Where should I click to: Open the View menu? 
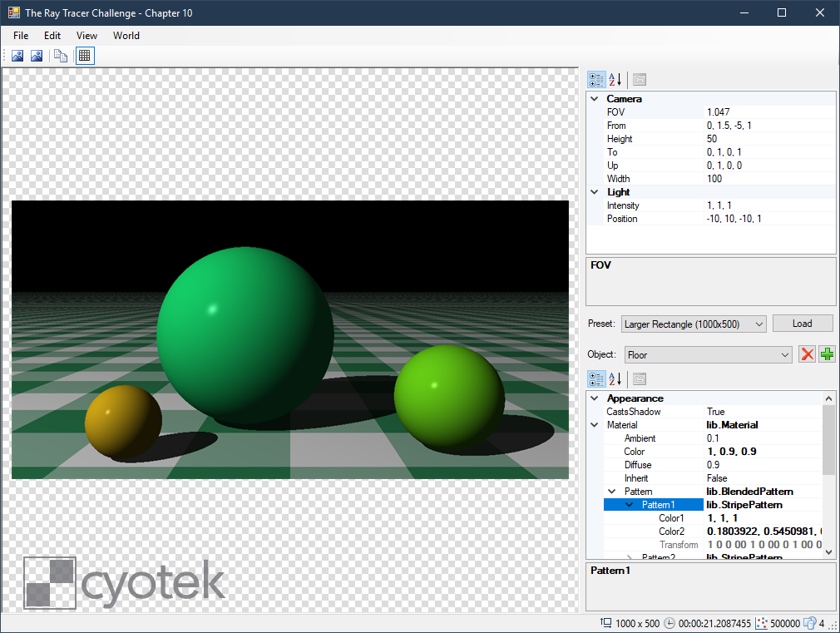[x=86, y=36]
